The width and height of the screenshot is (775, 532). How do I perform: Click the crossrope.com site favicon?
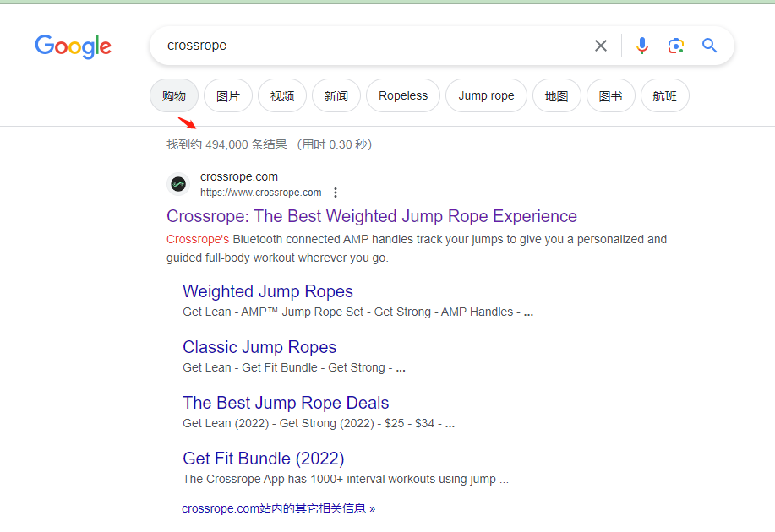[x=178, y=184]
